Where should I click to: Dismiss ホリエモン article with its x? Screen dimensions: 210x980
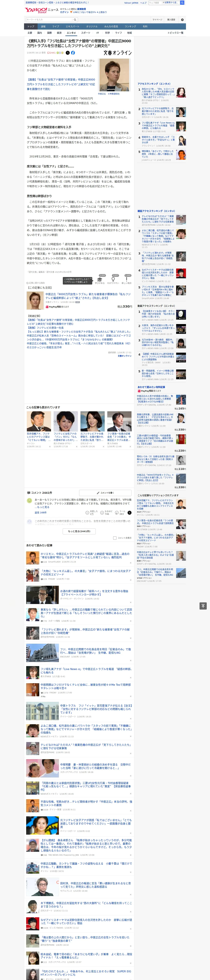130,563
